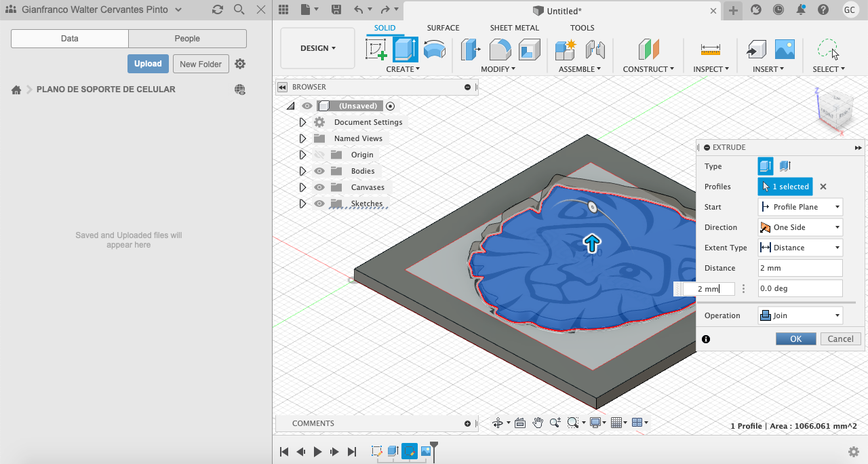Select the Press Pull tool

pyautogui.click(x=471, y=50)
